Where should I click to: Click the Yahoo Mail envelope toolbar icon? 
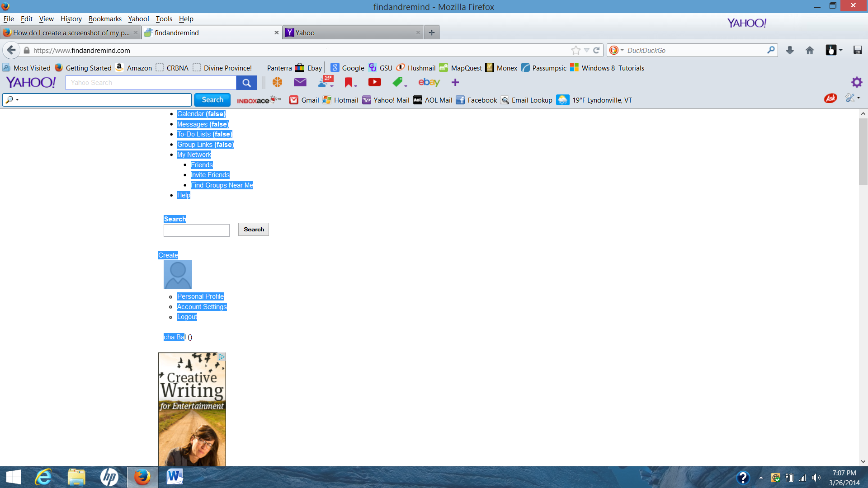pyautogui.click(x=300, y=82)
